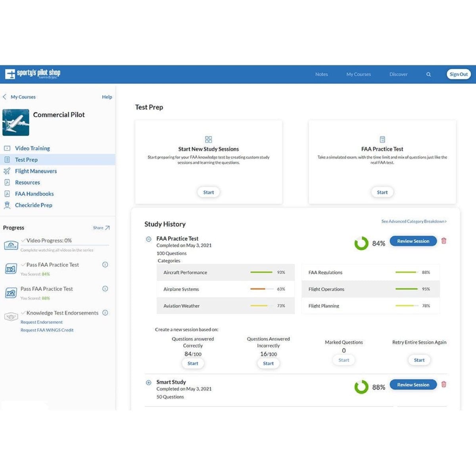
Task: Click the Aircraft Performance 93% progress bar
Action: pyautogui.click(x=261, y=272)
